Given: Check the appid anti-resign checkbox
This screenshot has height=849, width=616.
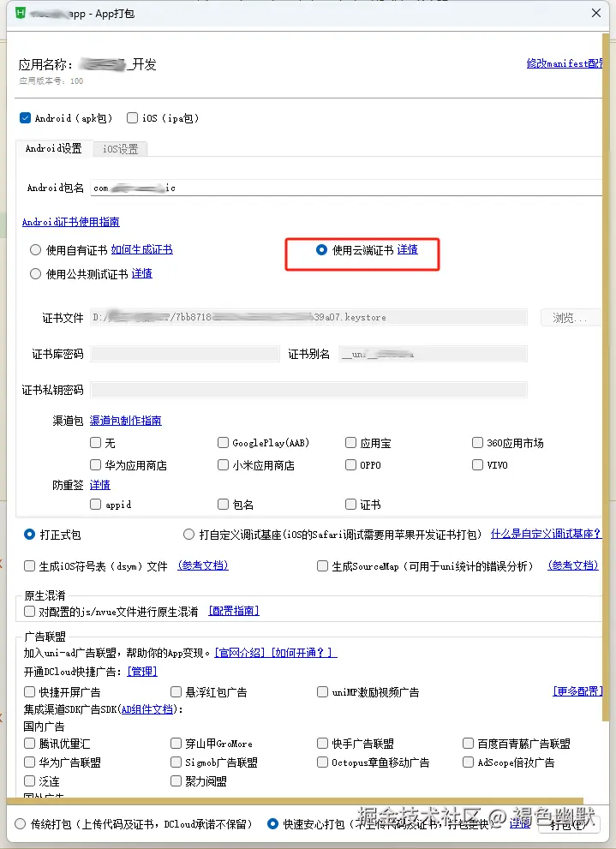Looking at the screenshot, I should [96, 505].
